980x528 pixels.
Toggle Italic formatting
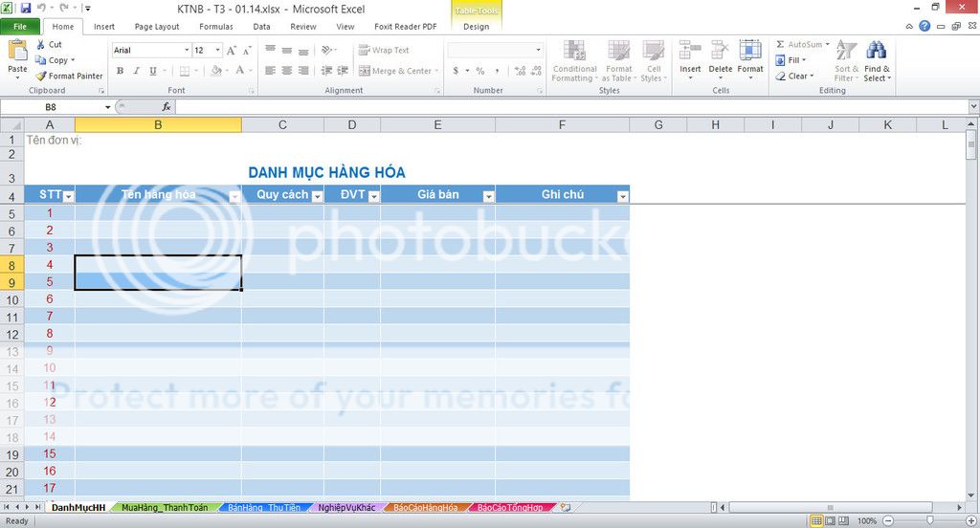point(137,71)
